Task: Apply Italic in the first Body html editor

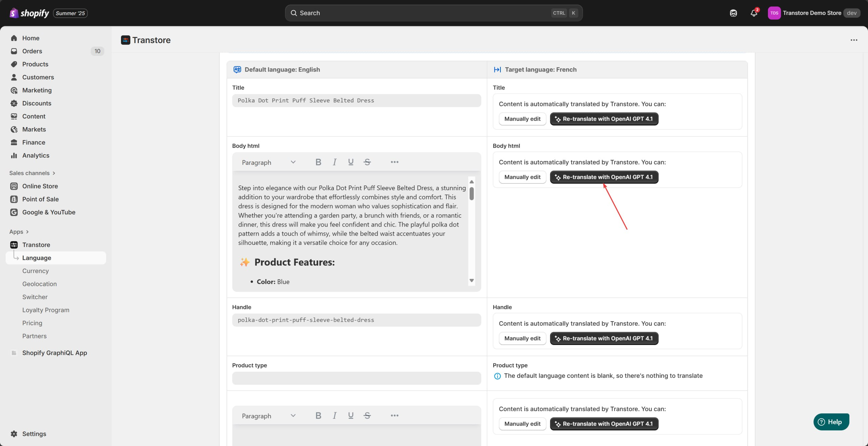Action: (x=334, y=162)
